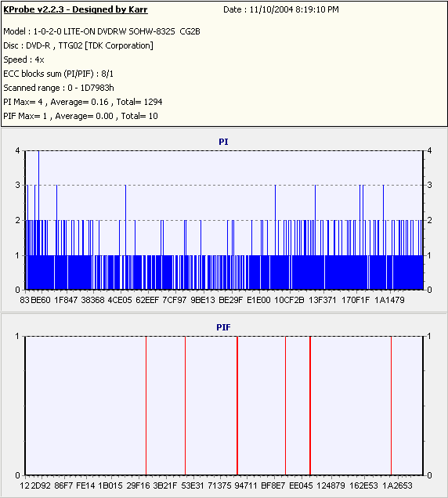The image size is (448, 498).
Task: Click the red PIF spike near 53E31
Action: pos(186,406)
